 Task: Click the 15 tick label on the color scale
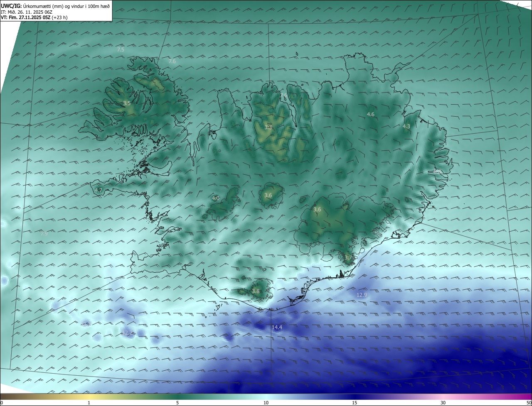coord(355,403)
